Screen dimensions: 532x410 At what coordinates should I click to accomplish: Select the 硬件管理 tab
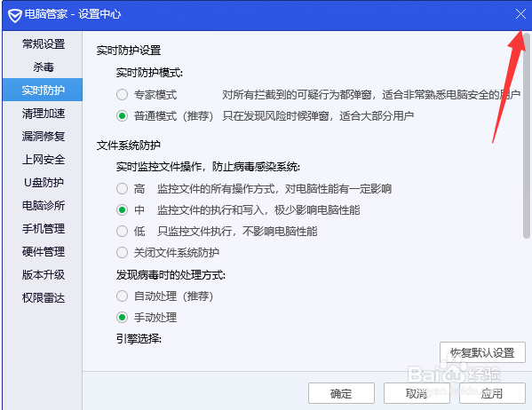coord(44,251)
